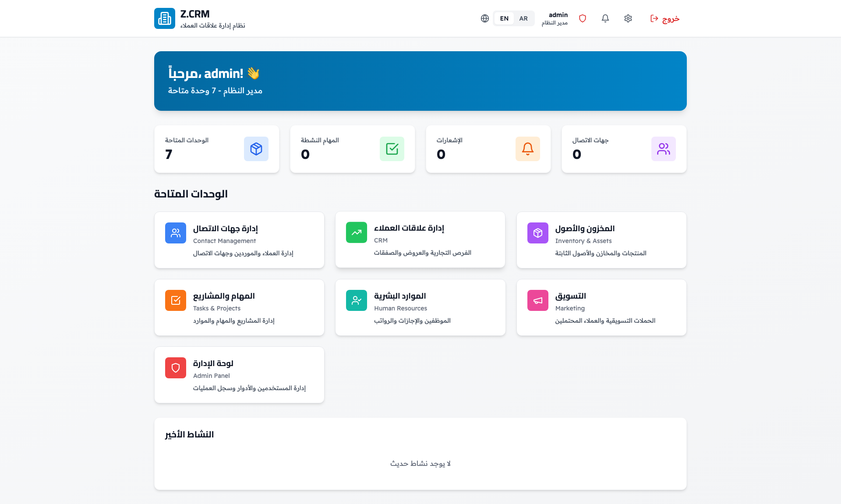Click the globe language icon
Viewport: 841px width, 504px height.
click(x=484, y=18)
